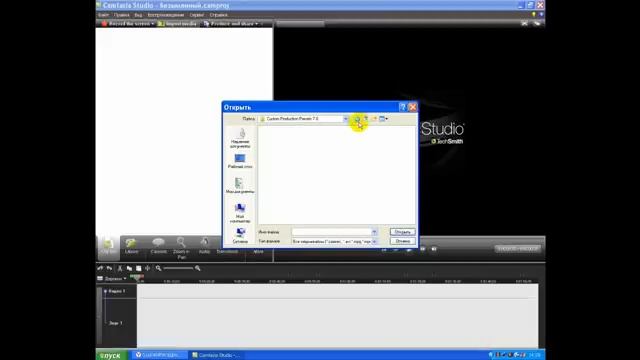Open the Правка menu
Screen dimensions: 640x360
click(121, 15)
